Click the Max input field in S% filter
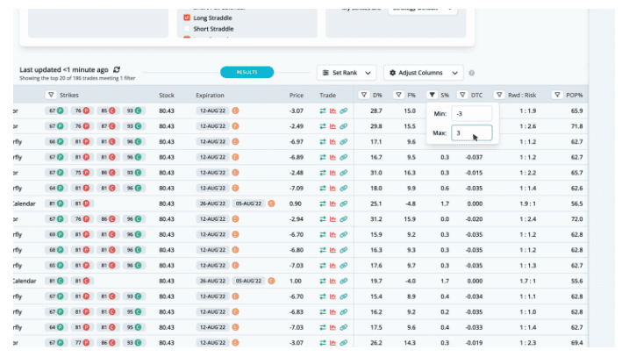 (471, 133)
